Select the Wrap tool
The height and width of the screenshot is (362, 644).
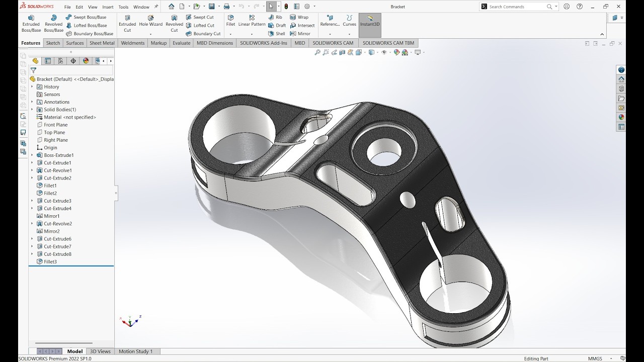pos(299,17)
